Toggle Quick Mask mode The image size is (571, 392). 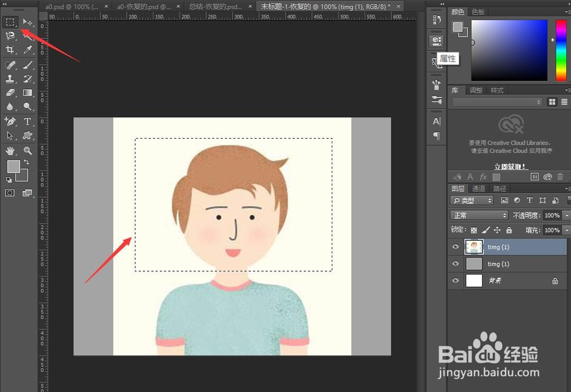(x=10, y=193)
